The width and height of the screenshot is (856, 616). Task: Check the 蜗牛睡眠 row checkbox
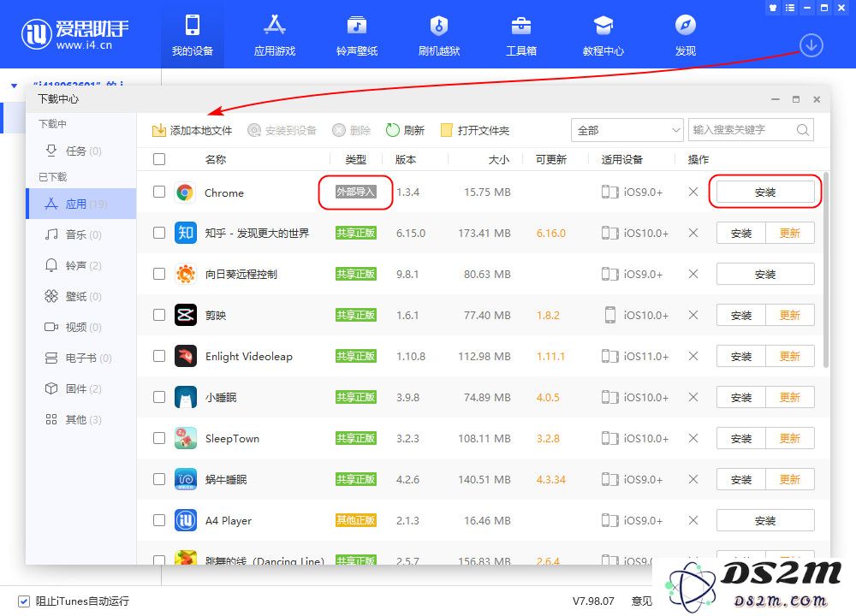159,479
